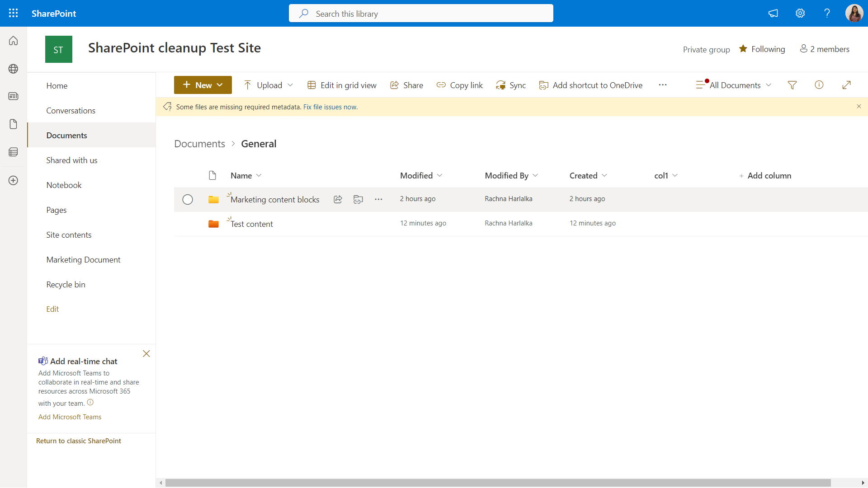Click Fix file issues now link
868x488 pixels.
click(330, 107)
